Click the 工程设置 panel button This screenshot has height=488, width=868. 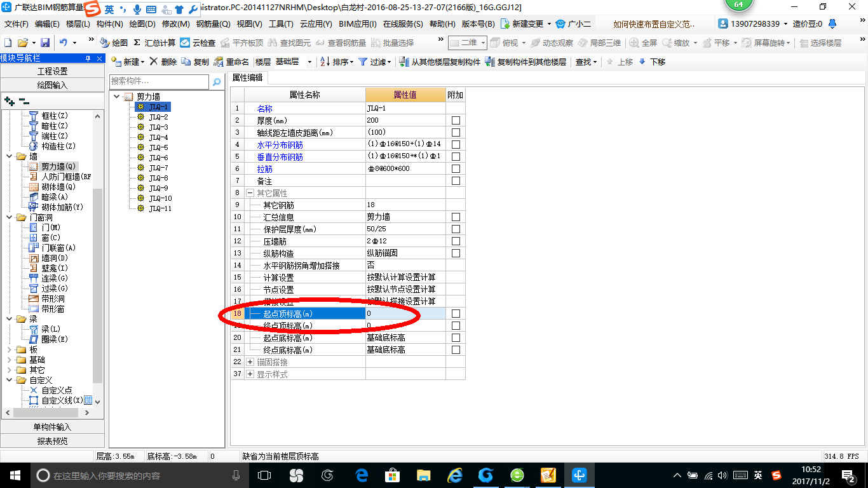52,71
